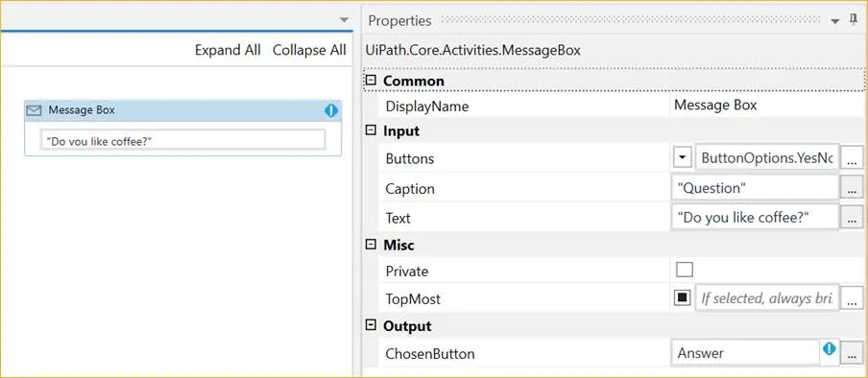Image resolution: width=868 pixels, height=378 pixels.
Task: Click Expand All in the designer
Action: point(228,50)
